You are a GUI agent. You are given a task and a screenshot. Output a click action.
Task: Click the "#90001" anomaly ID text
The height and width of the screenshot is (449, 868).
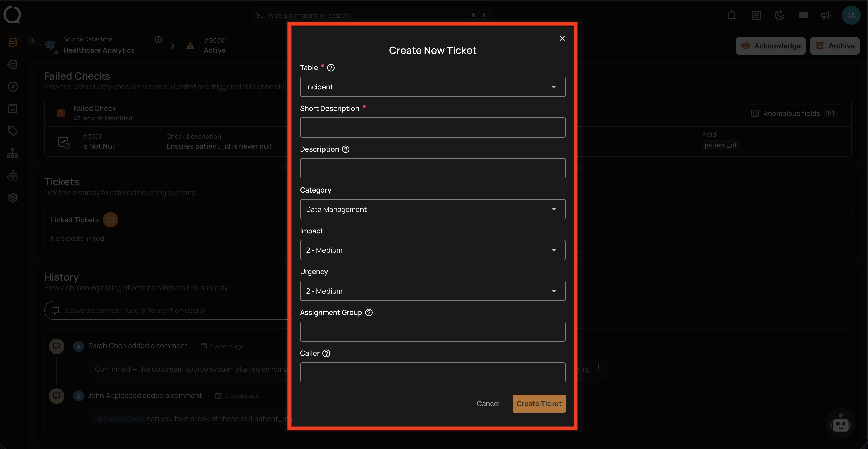[x=215, y=41]
